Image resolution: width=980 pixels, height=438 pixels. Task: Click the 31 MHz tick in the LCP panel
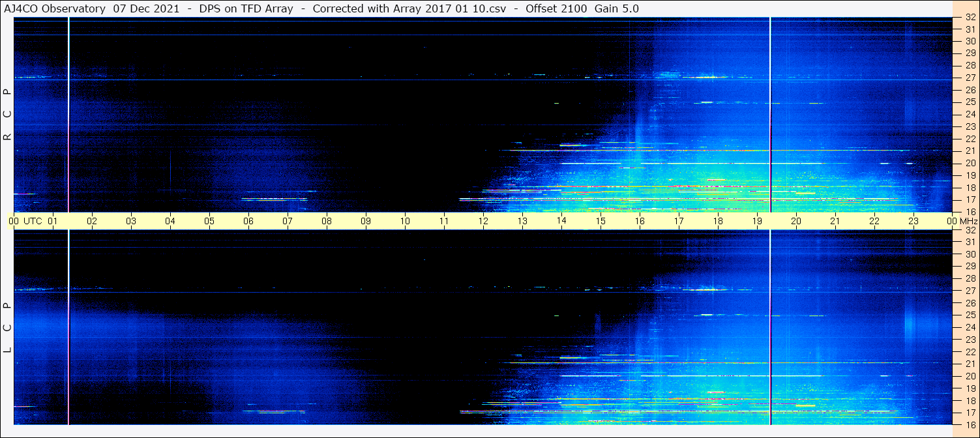tap(970, 242)
